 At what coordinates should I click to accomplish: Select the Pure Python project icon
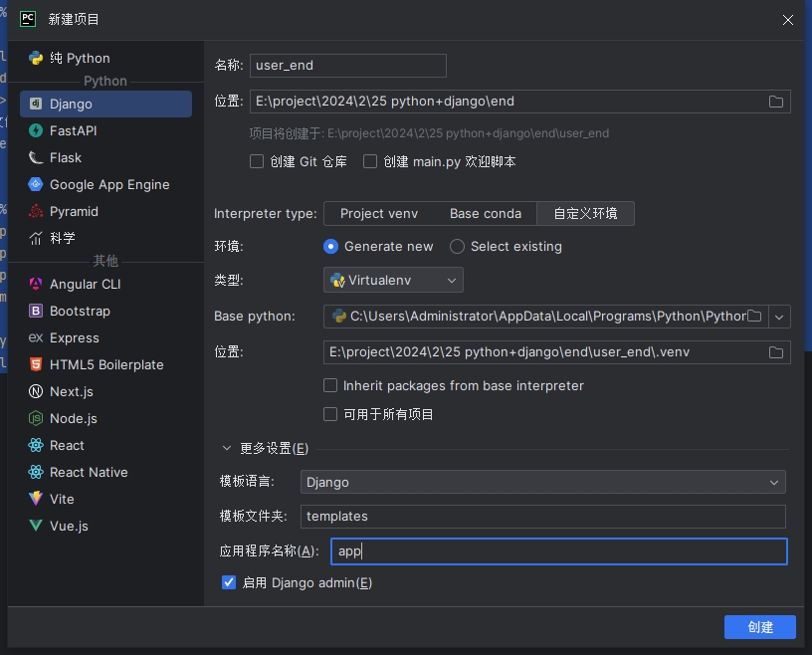pos(36,58)
